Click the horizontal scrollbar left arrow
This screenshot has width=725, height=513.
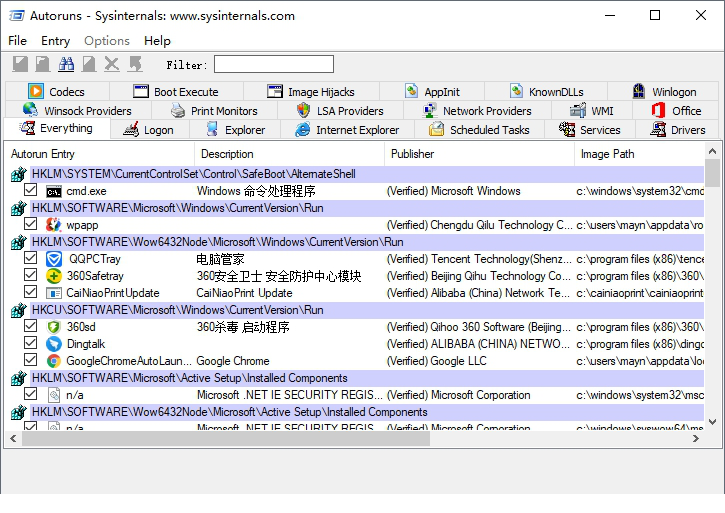click(13, 439)
